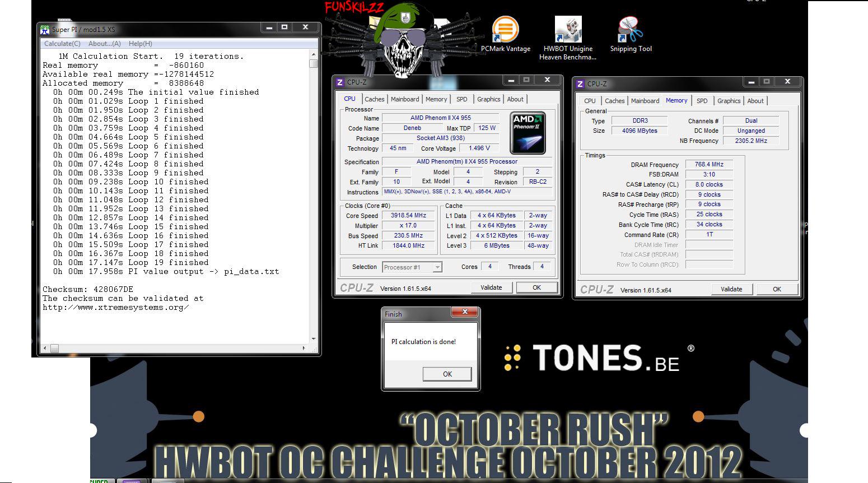The height and width of the screenshot is (483, 868).
Task: Open SPD tab in the CPU-Z CPU window
Action: pos(461,99)
